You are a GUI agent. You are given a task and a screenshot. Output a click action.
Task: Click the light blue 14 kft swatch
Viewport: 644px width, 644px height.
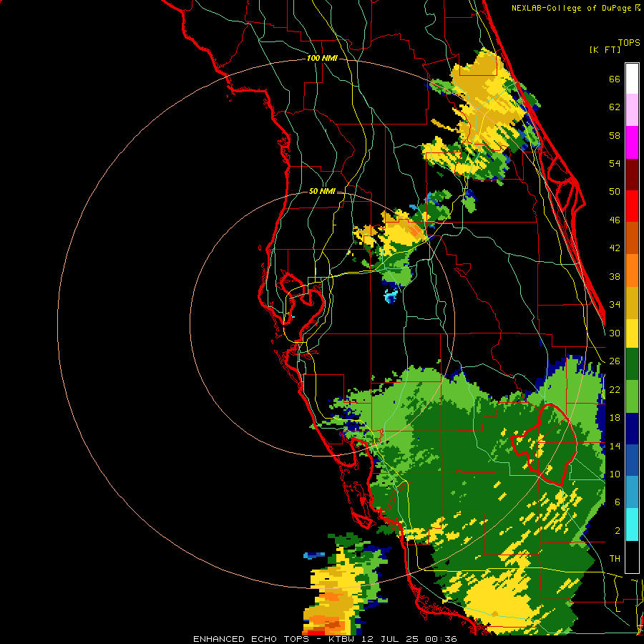point(632,492)
